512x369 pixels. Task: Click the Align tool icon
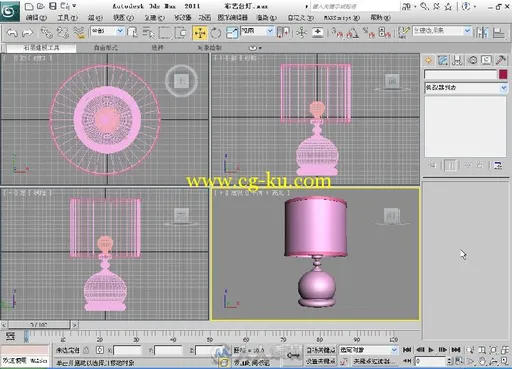(498, 32)
